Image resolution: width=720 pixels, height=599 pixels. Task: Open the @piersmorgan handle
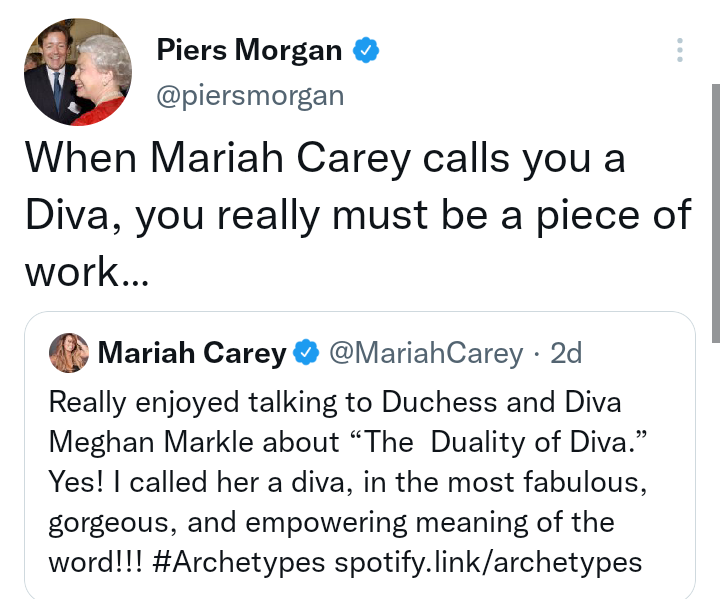click(x=250, y=95)
